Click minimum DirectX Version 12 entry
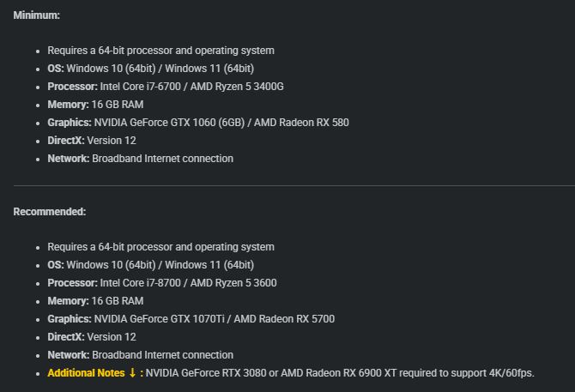Image resolution: width=575 pixels, height=392 pixels. (x=92, y=140)
